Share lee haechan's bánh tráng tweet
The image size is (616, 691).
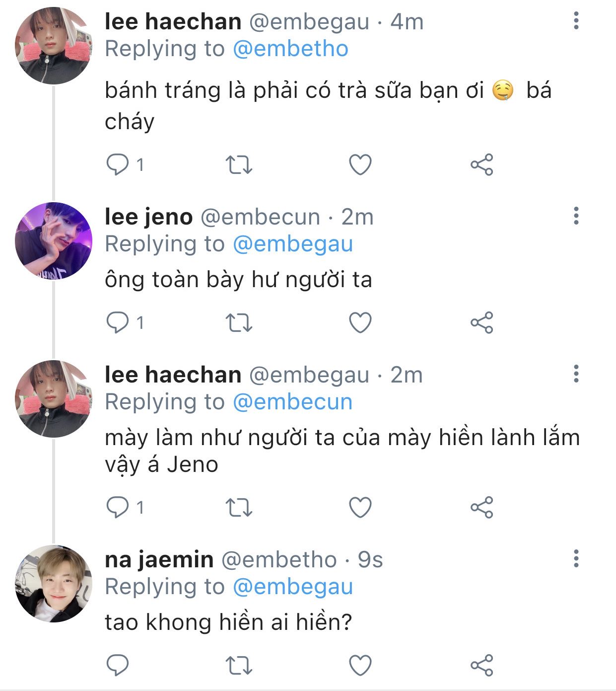tap(481, 164)
